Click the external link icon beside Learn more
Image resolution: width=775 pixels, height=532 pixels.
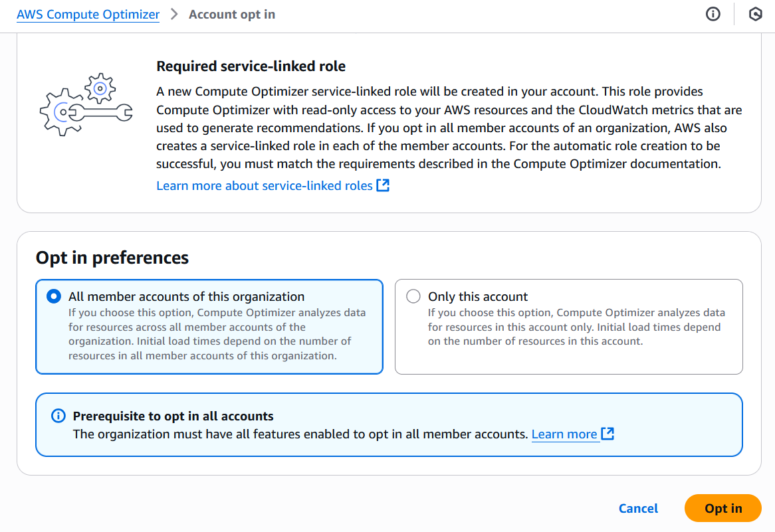point(608,434)
